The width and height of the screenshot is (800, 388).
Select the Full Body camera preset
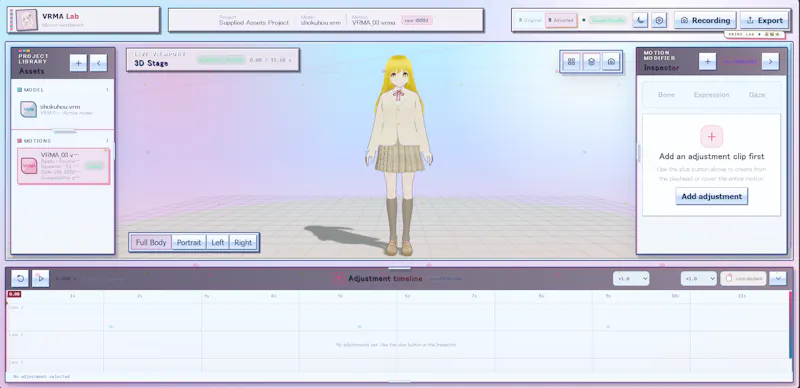(x=151, y=242)
